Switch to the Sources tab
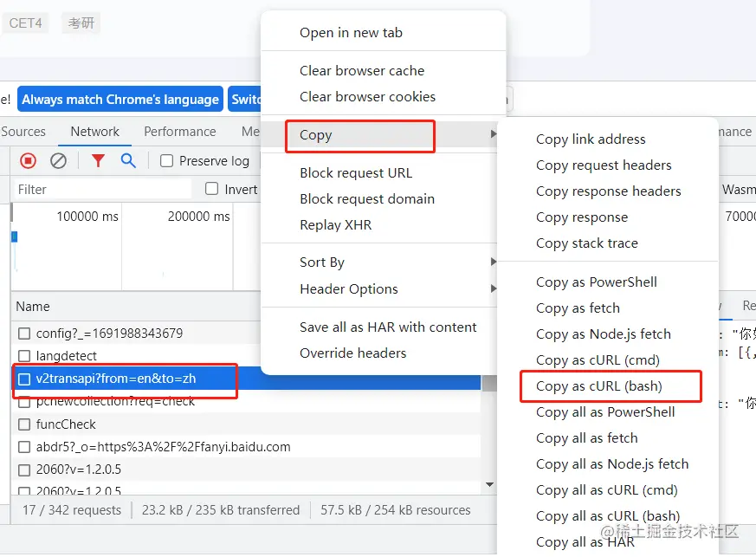The image size is (756, 557). click(x=23, y=131)
